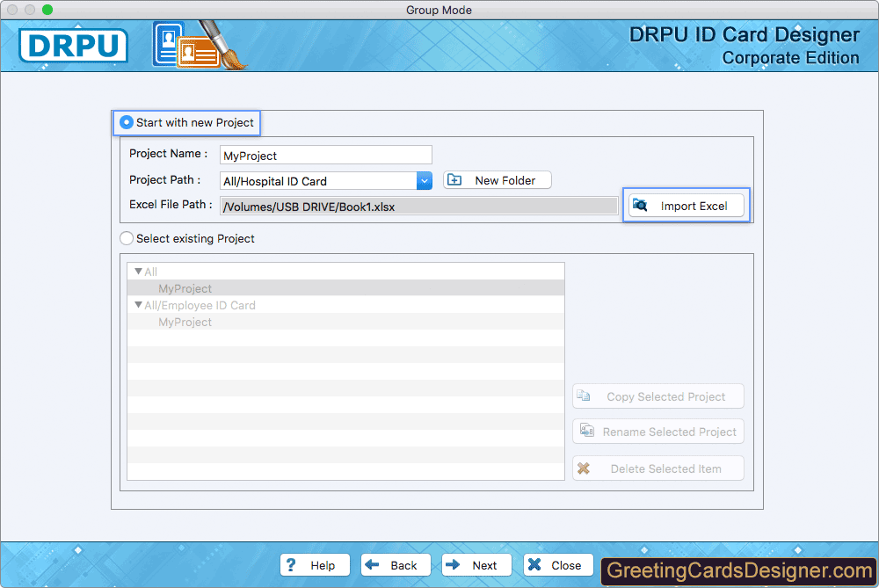Collapse the 'All/Employee ID Card' tree node
Image resolution: width=879 pixels, height=588 pixels.
138,305
